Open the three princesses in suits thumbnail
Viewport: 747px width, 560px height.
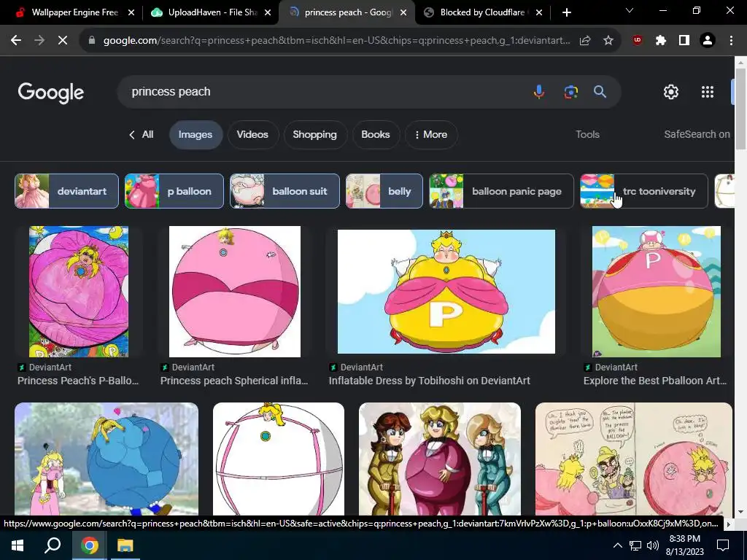click(x=440, y=459)
